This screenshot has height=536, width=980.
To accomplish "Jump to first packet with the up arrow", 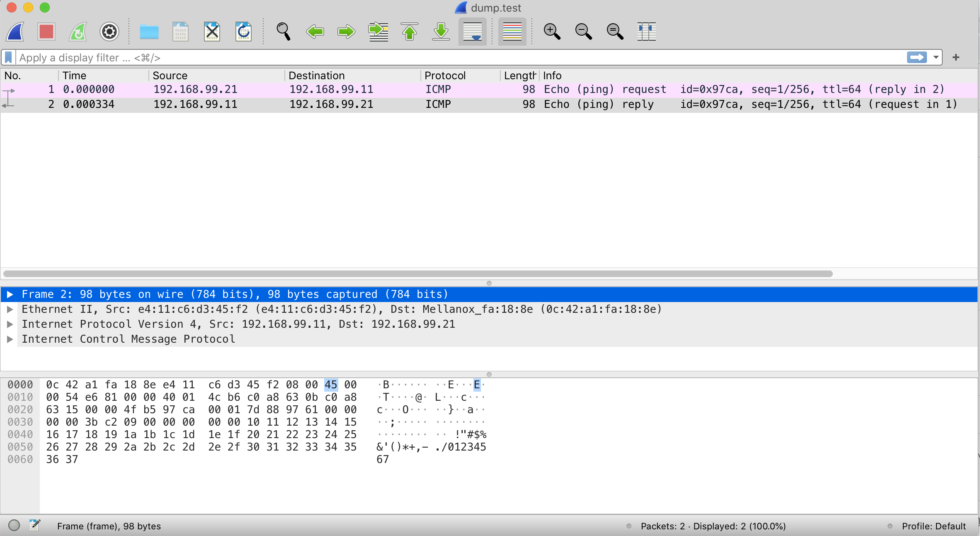I will point(410,32).
